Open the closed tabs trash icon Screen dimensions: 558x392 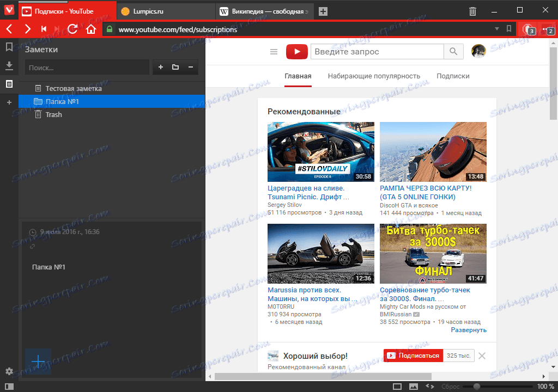(x=472, y=11)
